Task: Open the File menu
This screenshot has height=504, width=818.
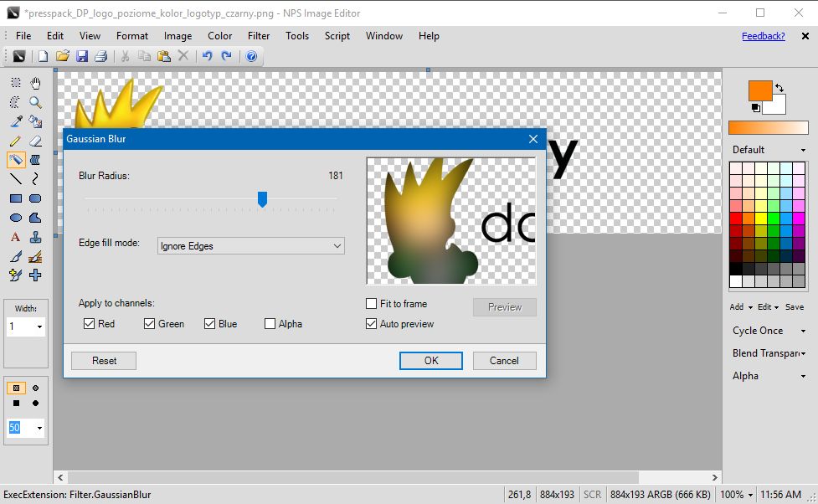Action: click(x=23, y=35)
